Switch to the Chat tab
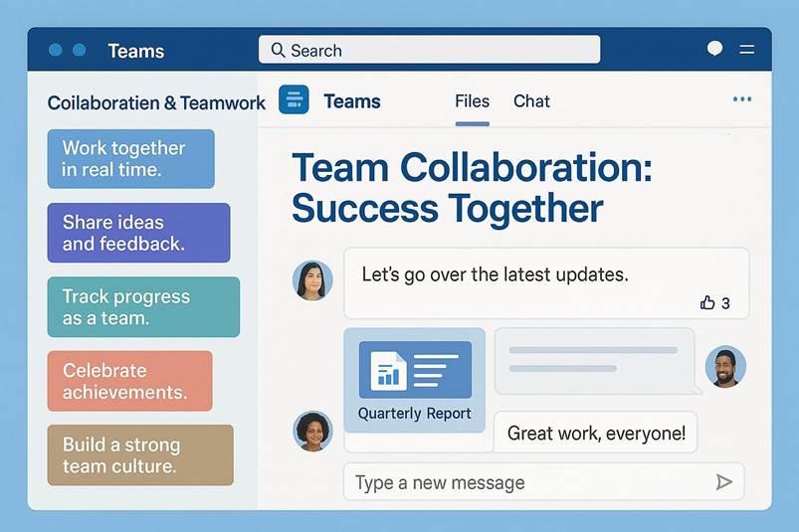 coord(531,101)
